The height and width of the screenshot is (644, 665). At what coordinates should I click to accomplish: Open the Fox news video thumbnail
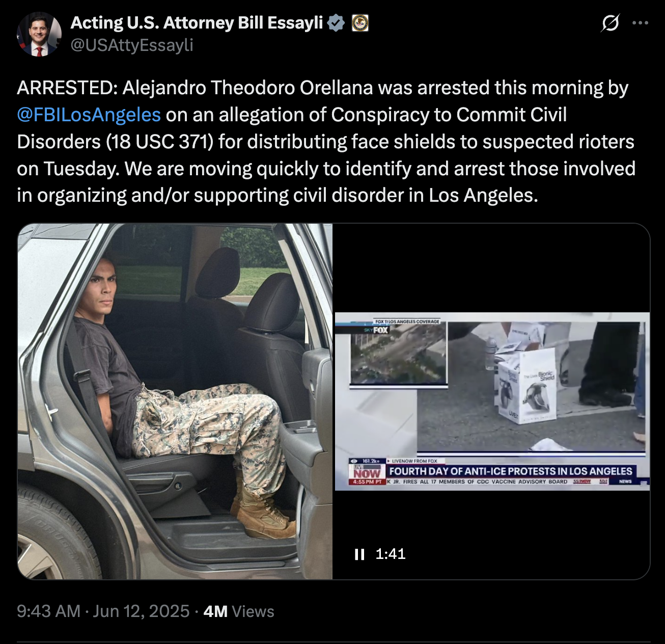tap(492, 401)
